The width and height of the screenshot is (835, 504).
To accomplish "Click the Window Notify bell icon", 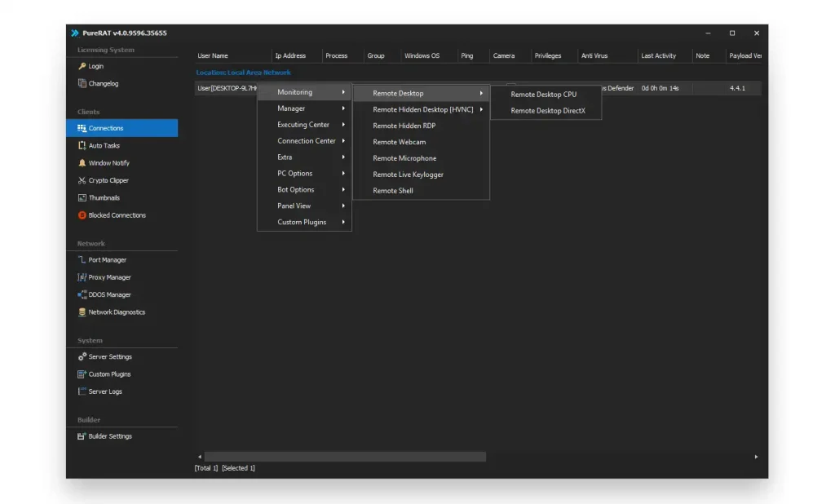I will [x=82, y=163].
